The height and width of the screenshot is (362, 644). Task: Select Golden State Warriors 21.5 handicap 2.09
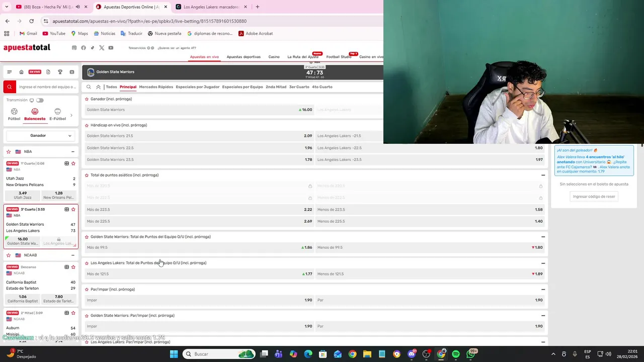pos(199,136)
